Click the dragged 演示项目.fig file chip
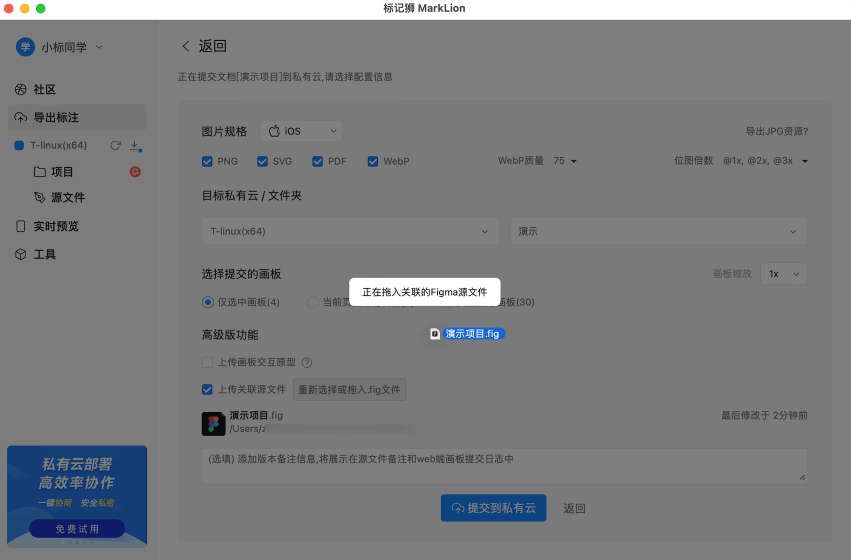This screenshot has width=851, height=560. coord(468,334)
